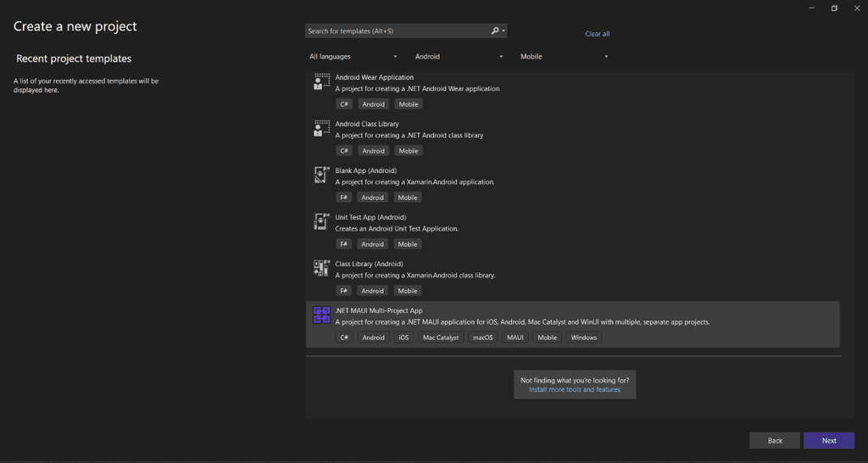Viewport: 868px width, 463px height.
Task: Expand the search options arrow beside magnifier
Action: [x=504, y=31]
